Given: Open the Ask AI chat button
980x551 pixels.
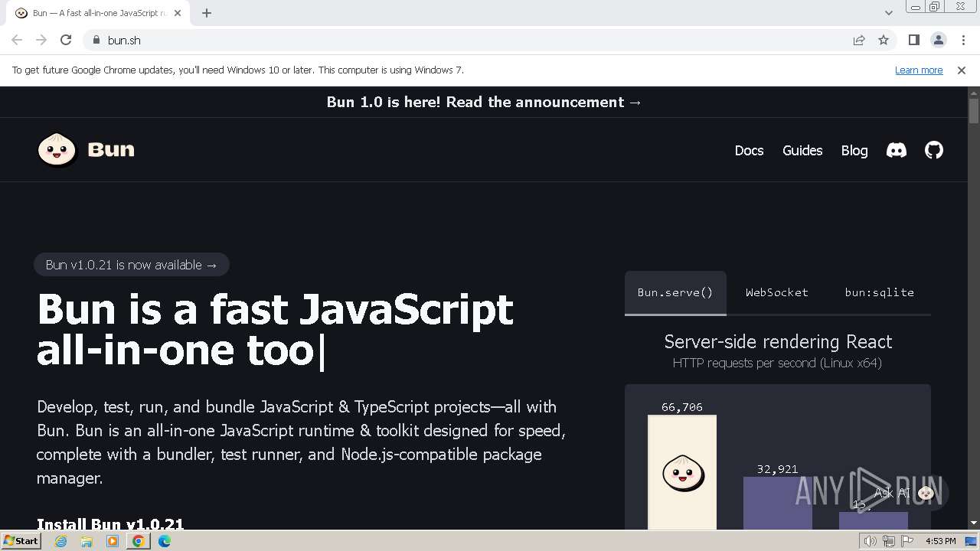Looking at the screenshot, I should (x=905, y=493).
